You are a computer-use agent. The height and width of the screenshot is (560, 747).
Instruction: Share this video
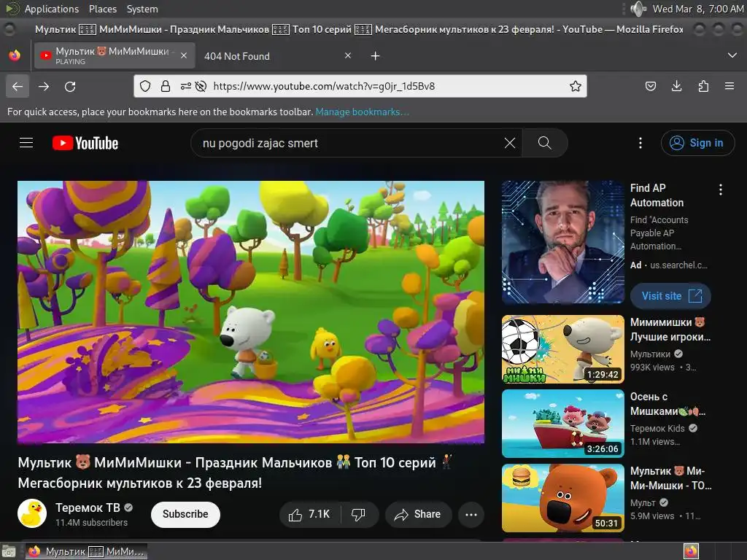418,514
